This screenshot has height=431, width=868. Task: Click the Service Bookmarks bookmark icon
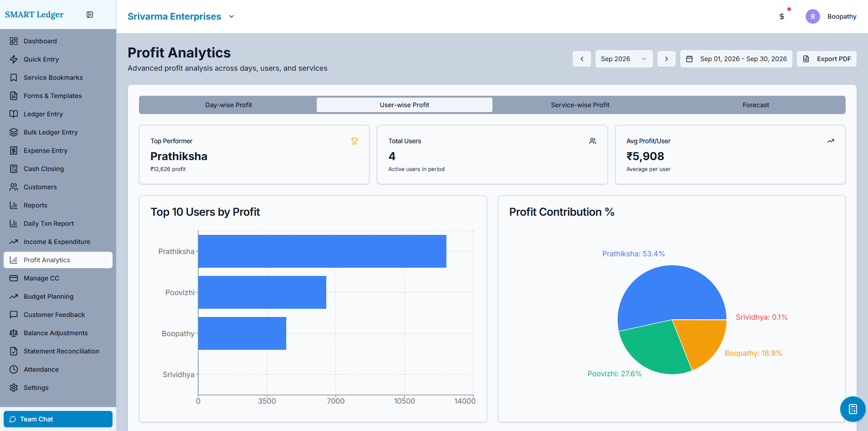click(x=14, y=78)
